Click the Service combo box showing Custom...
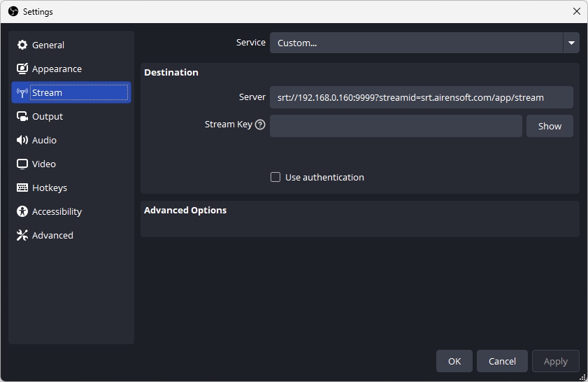 [x=416, y=43]
